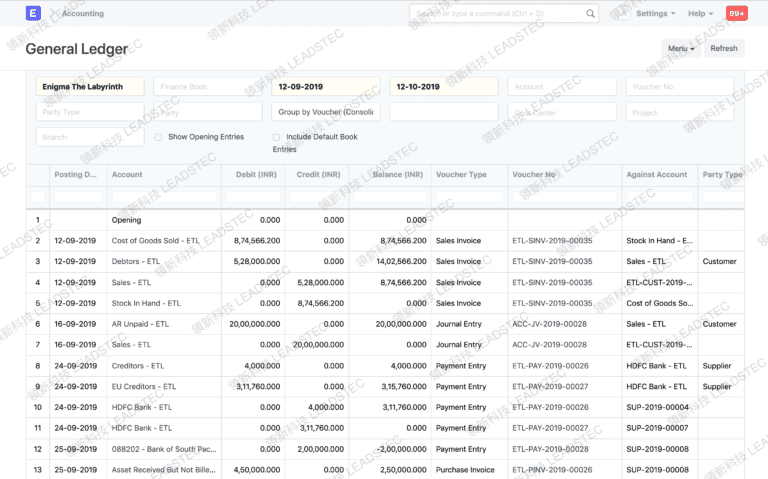768x479 pixels.
Task: Select 088202 - Bank of South Pac... cell
Action: [x=164, y=449]
